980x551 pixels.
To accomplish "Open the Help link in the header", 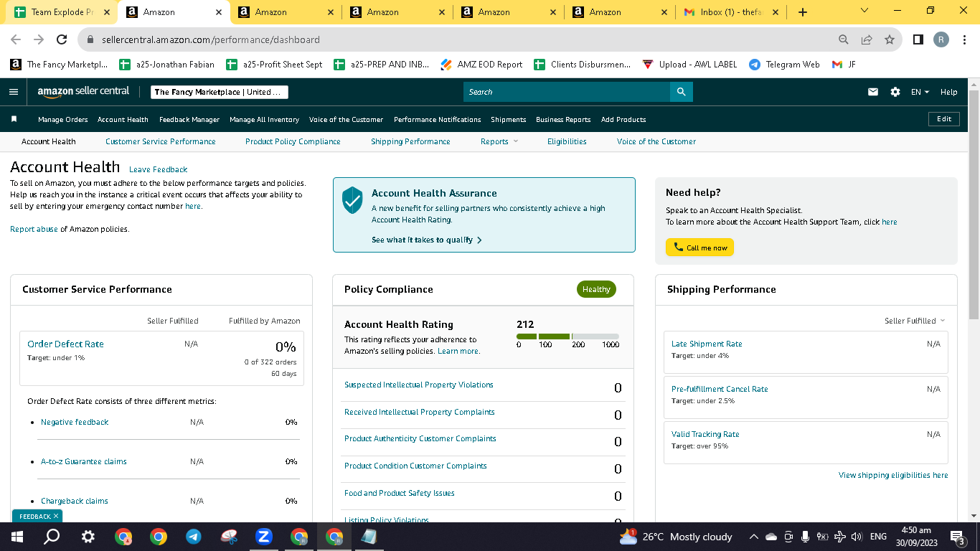I will (948, 92).
